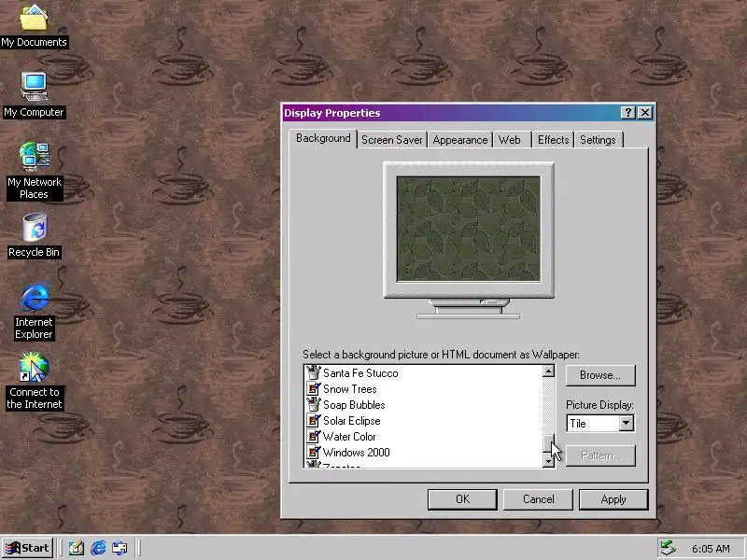This screenshot has width=747, height=560.
Task: Click the Browse... button
Action: 600,375
